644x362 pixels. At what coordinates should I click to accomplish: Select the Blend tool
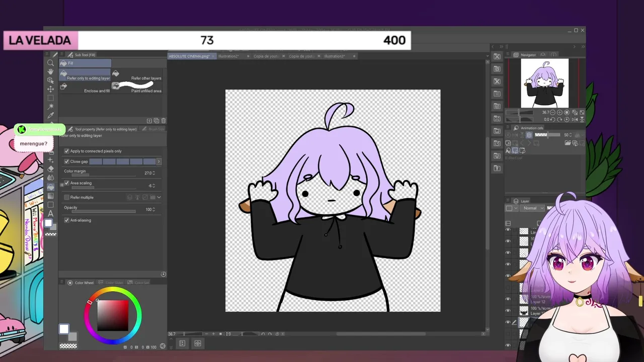[50, 177]
